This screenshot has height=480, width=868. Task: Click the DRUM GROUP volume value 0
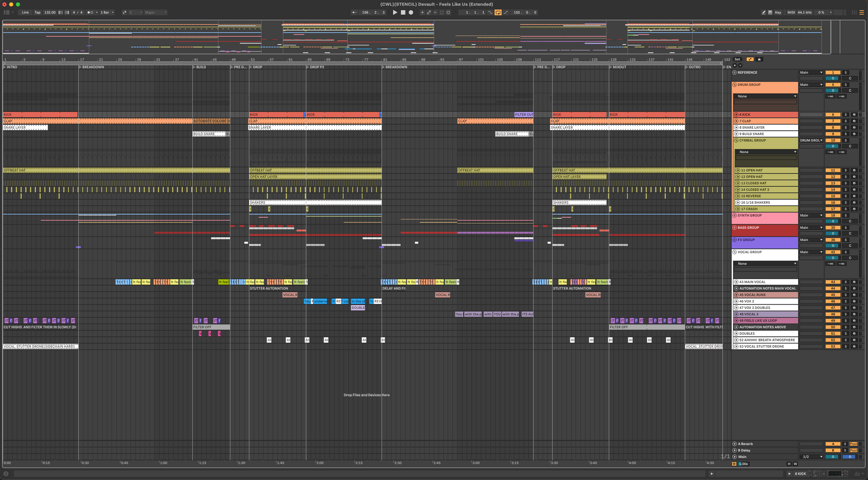pyautogui.click(x=833, y=90)
